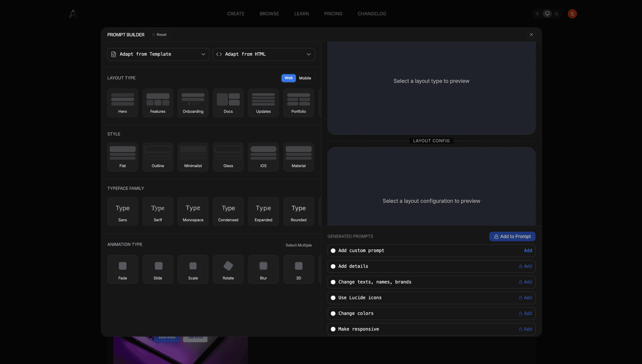This screenshot has width=642, height=364.
Task: Select the Serif typeface family
Action: click(x=157, y=211)
